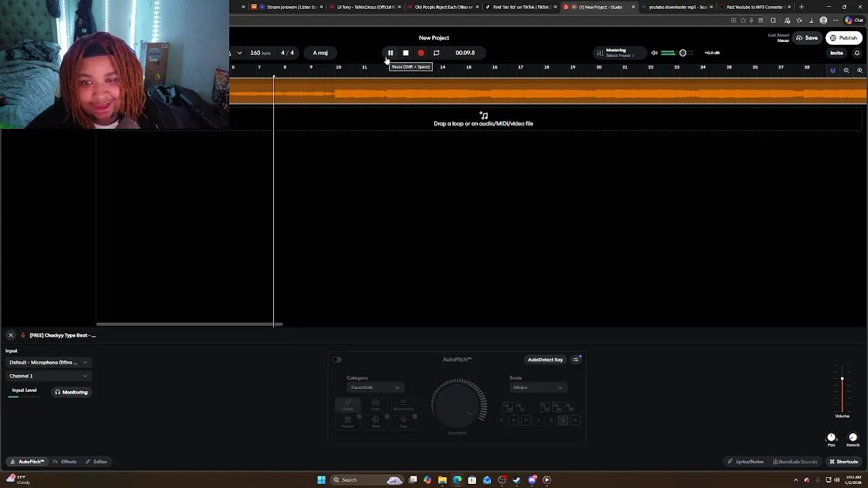
Task: Publish the project
Action: point(844,38)
